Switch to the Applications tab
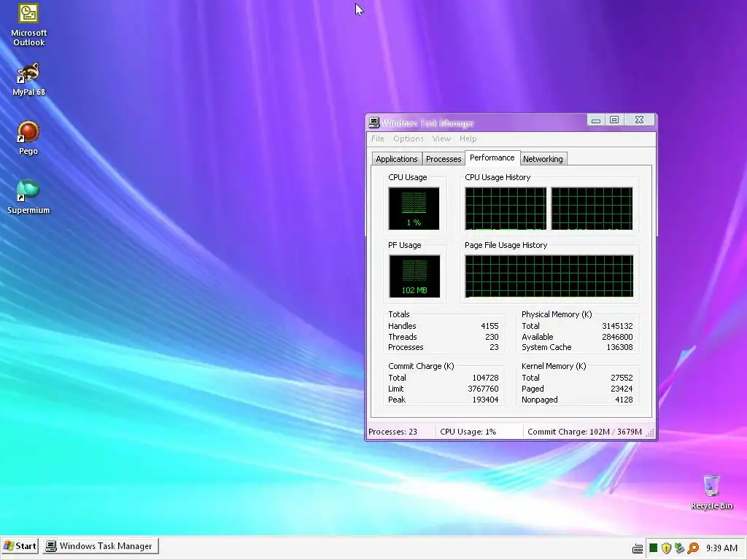The width and height of the screenshot is (747, 560). [396, 159]
